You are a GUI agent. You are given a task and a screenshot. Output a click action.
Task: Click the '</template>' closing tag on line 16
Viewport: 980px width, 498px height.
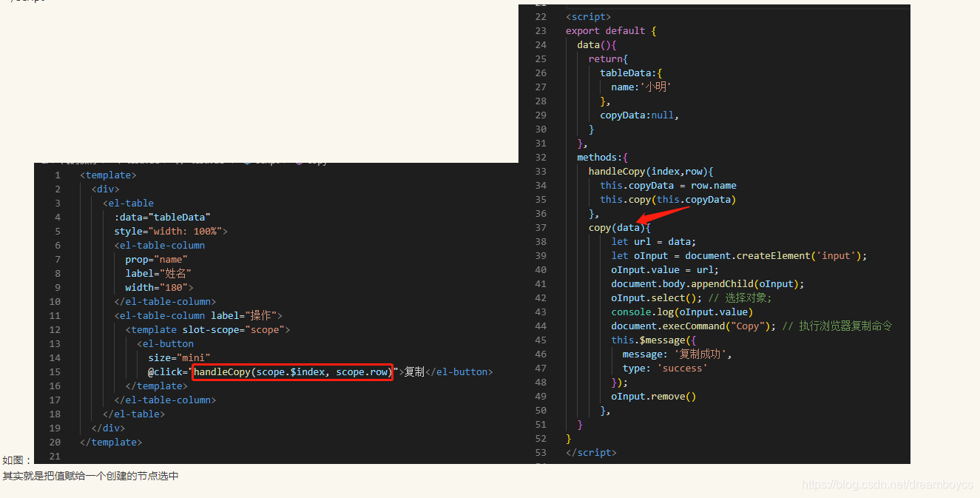156,386
